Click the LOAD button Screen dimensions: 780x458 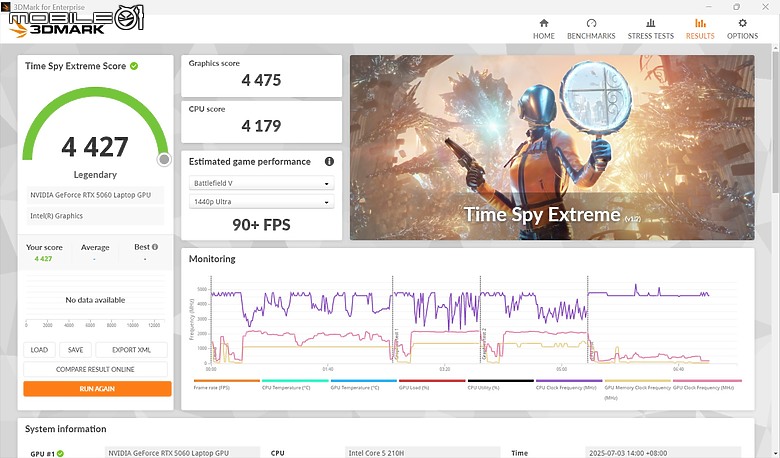point(39,350)
